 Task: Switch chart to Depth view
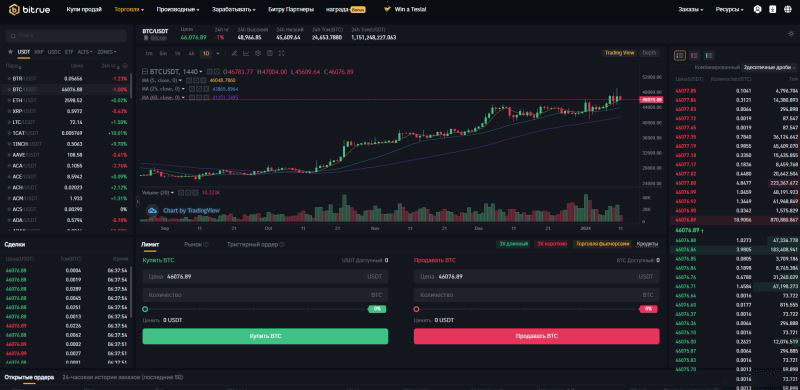coord(649,53)
